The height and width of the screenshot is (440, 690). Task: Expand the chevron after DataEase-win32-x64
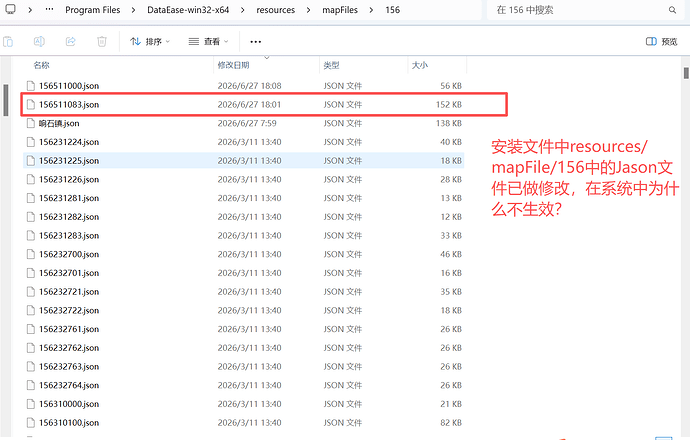(x=242, y=10)
